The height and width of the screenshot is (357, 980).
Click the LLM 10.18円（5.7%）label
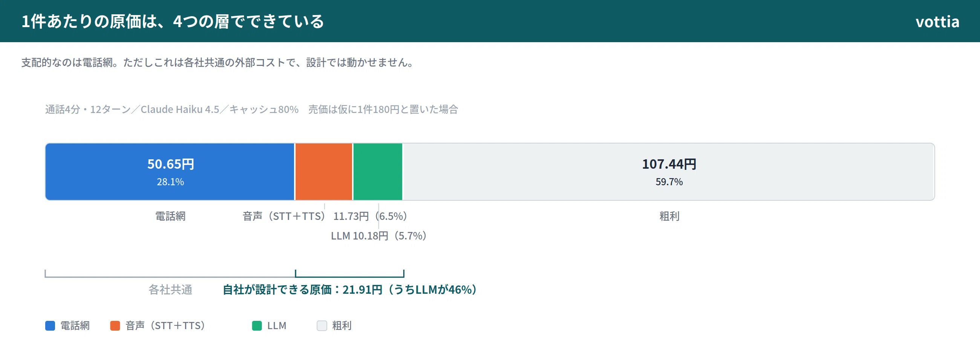(378, 236)
